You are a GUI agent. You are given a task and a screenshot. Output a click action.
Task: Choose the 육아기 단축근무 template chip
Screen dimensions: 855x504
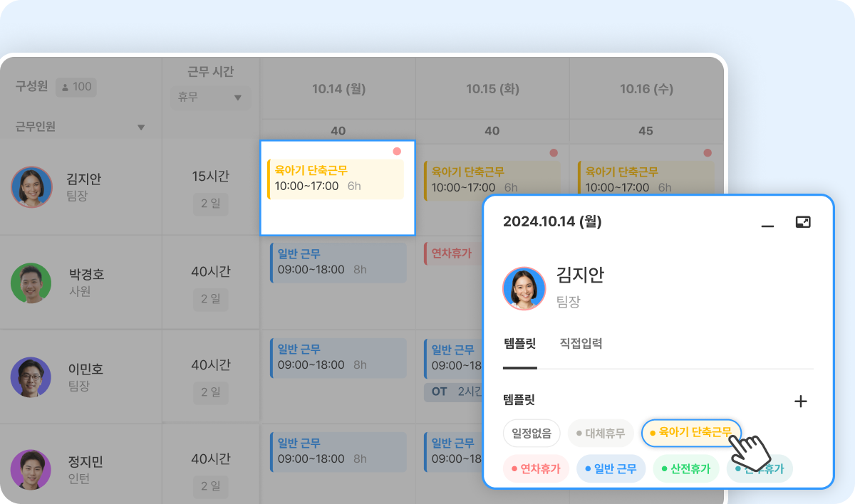691,432
